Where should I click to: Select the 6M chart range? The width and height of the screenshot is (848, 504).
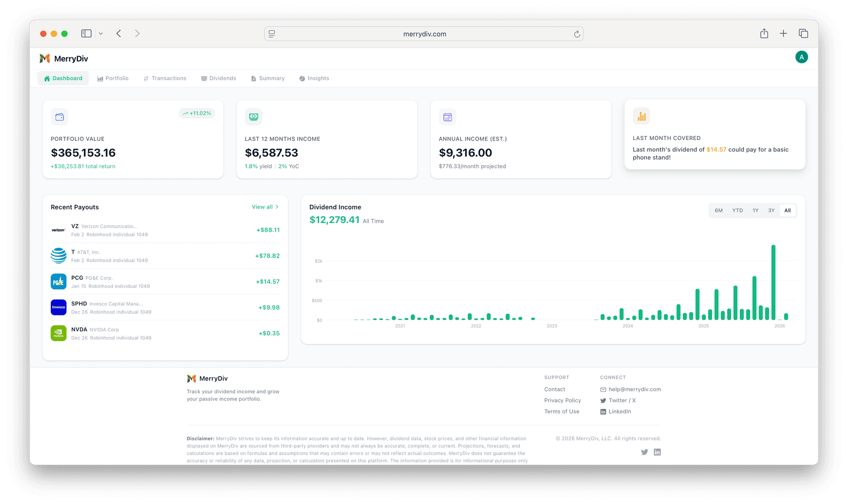coord(718,210)
